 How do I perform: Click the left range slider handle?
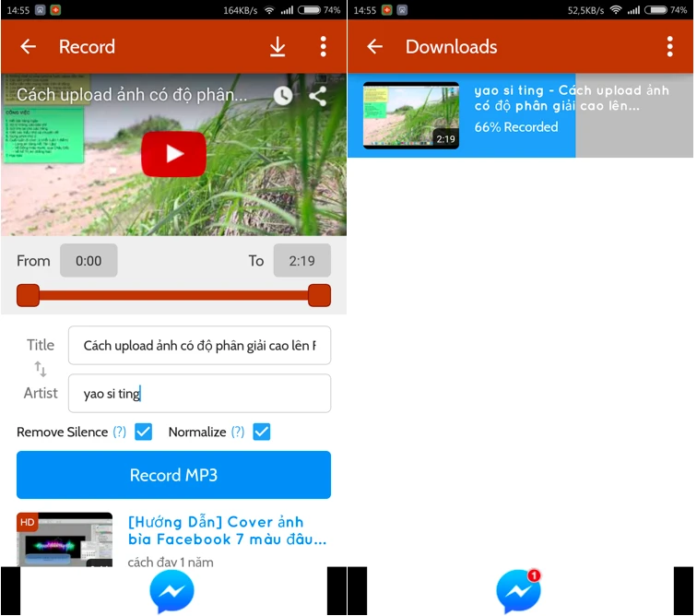click(28, 295)
